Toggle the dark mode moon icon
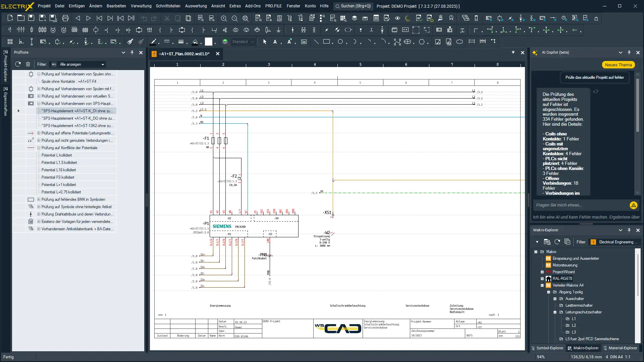The width and height of the screenshot is (644, 362). [408, 18]
